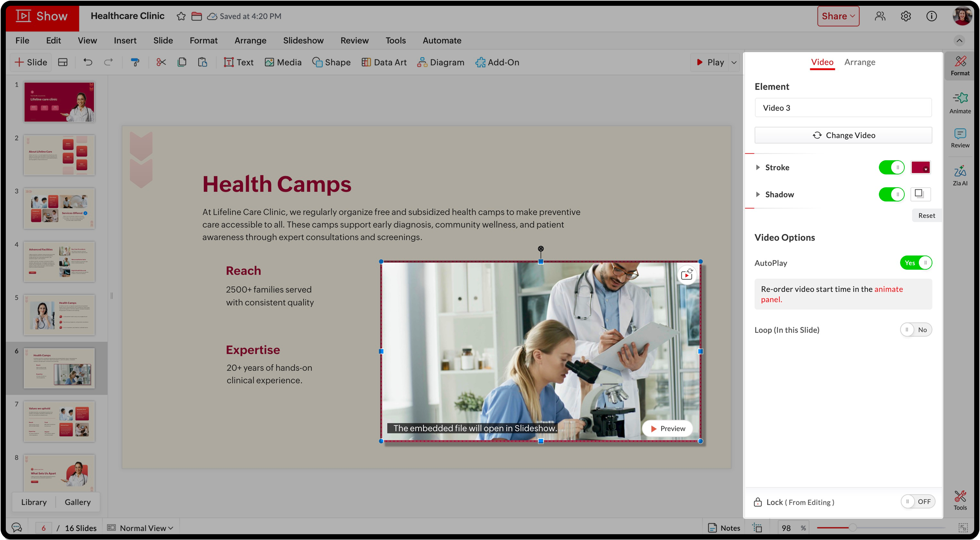980x540 pixels.
Task: Click the Undo arrow icon
Action: (x=88, y=62)
